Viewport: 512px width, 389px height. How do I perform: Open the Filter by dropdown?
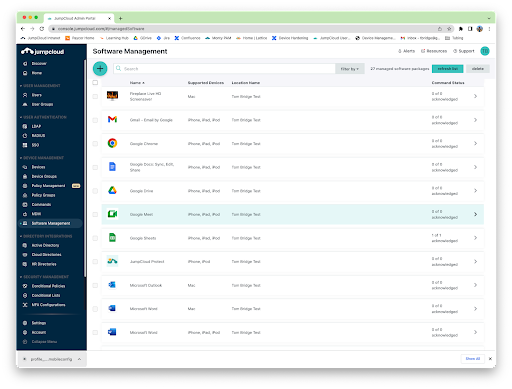pos(350,69)
